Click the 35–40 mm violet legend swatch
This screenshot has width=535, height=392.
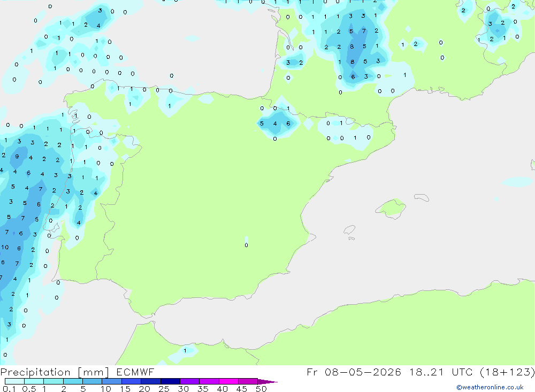click(x=209, y=381)
